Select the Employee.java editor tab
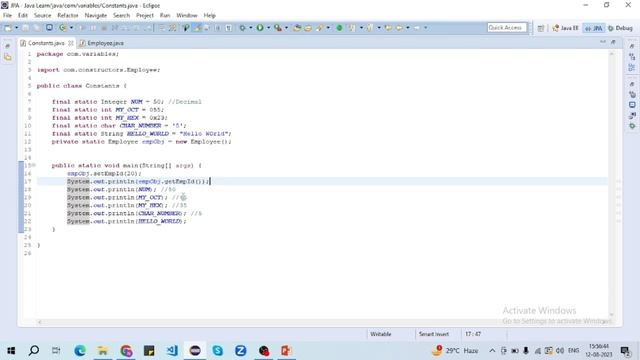Viewport: 640px width, 360px height. click(x=102, y=43)
